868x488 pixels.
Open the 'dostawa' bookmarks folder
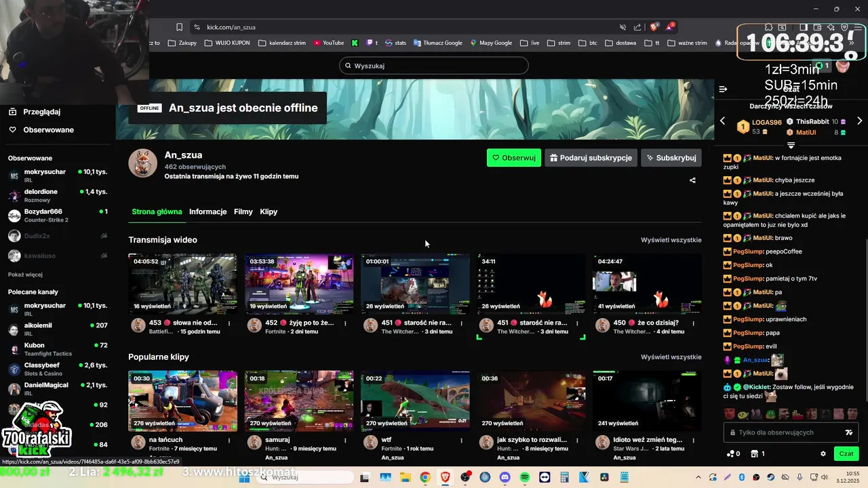(x=620, y=43)
